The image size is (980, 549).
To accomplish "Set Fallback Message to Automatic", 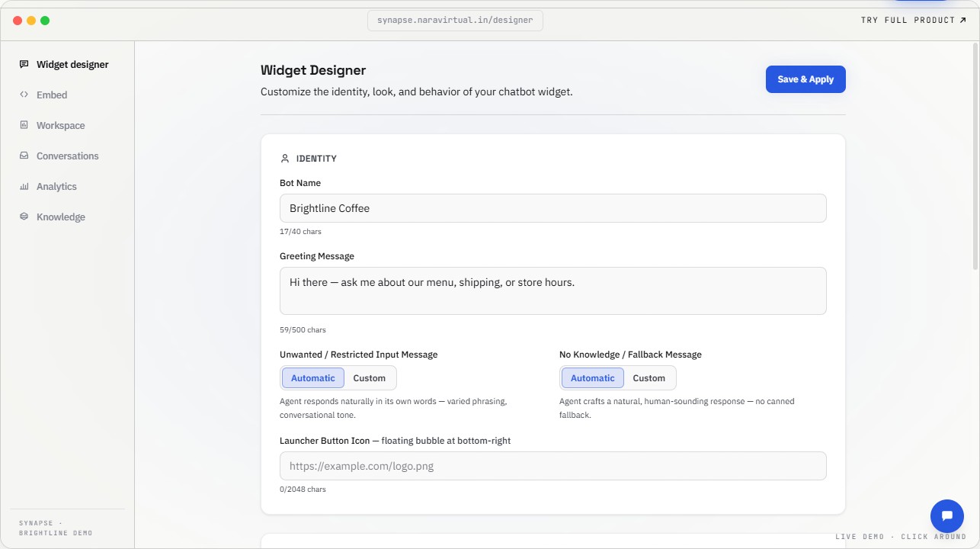I will pos(593,378).
